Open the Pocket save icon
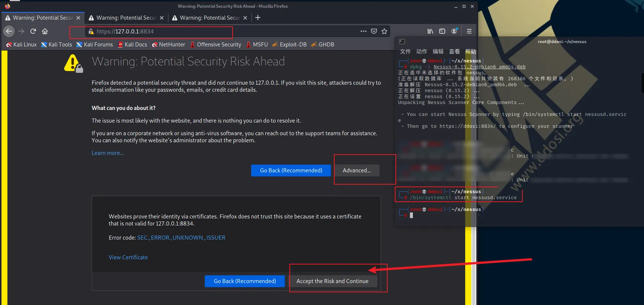The height and width of the screenshot is (305, 644). 374,32
